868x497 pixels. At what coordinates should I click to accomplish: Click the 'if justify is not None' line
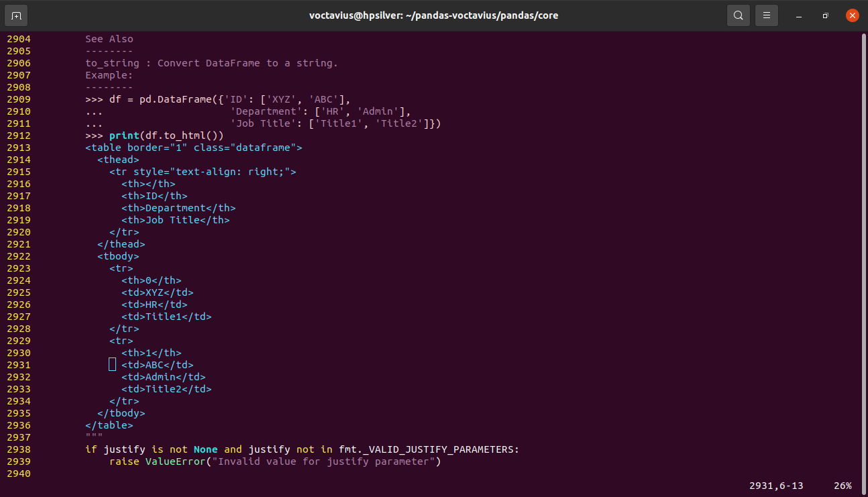303,449
